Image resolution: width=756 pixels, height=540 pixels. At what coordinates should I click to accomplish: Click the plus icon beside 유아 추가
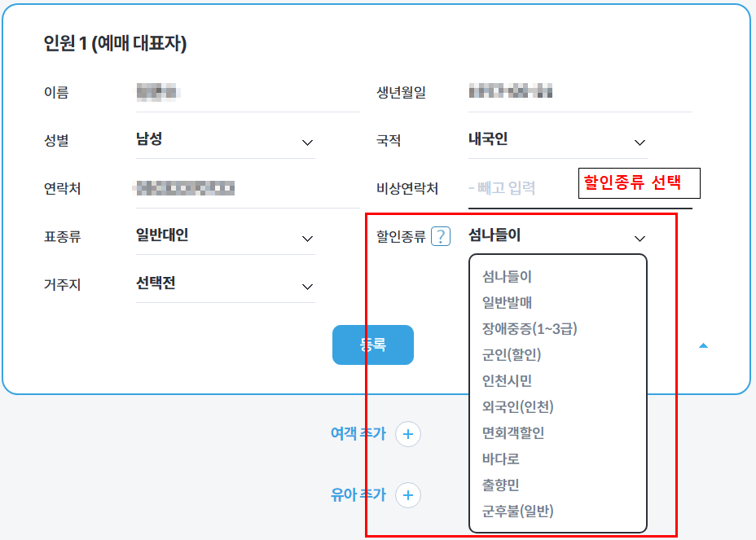[x=407, y=495]
